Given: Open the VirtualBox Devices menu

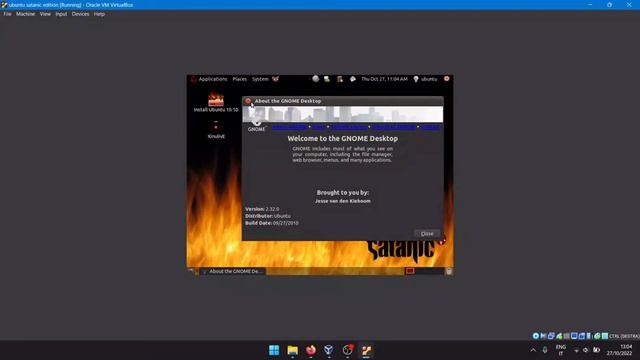Looking at the screenshot, I should (80, 14).
